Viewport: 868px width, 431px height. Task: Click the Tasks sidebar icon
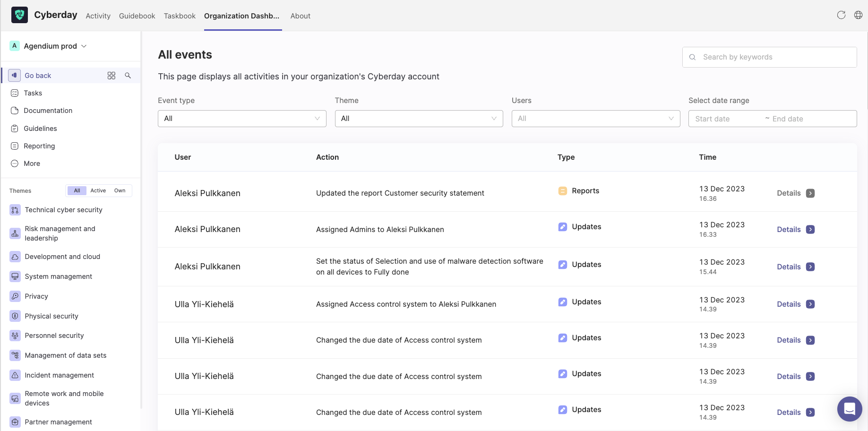[x=15, y=93]
